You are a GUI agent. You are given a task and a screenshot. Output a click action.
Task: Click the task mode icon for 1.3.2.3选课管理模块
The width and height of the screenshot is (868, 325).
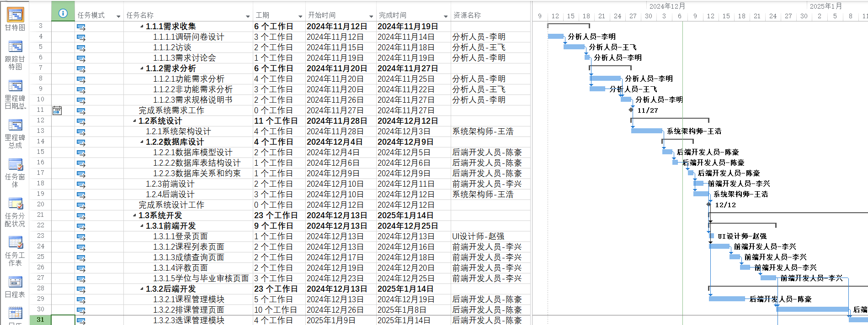[81, 320]
